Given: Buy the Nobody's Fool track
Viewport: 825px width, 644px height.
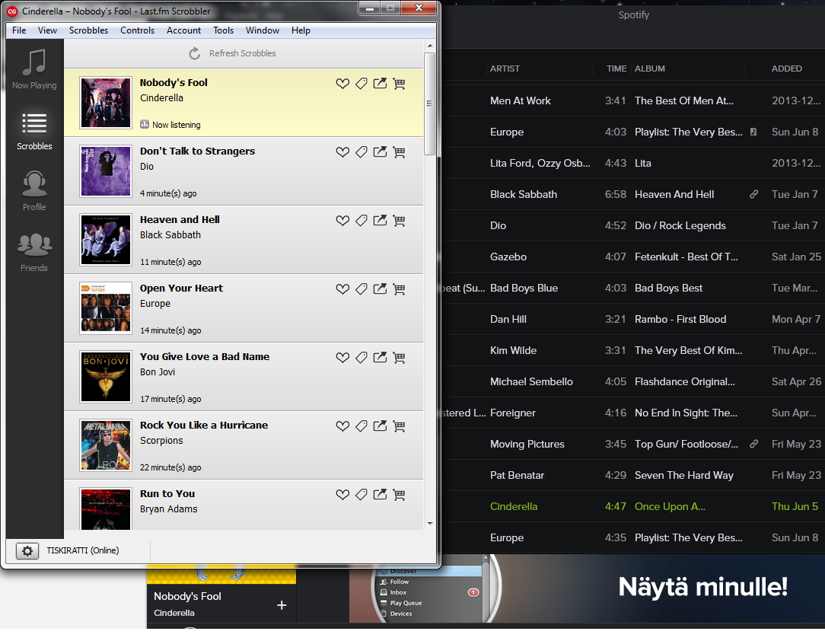Looking at the screenshot, I should tap(399, 83).
